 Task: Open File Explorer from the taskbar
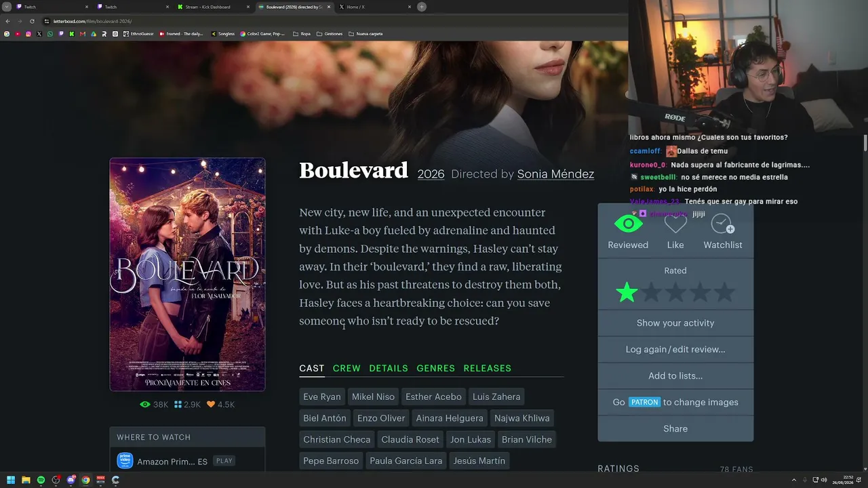(x=26, y=480)
